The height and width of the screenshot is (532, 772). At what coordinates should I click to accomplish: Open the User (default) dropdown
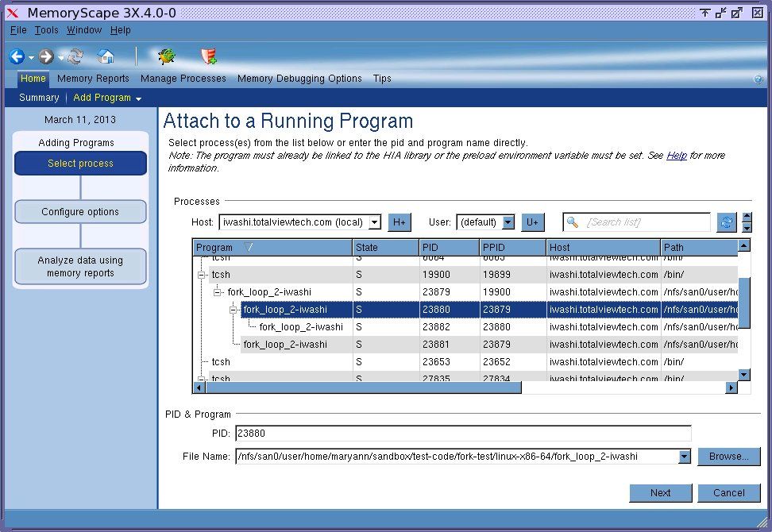[508, 222]
